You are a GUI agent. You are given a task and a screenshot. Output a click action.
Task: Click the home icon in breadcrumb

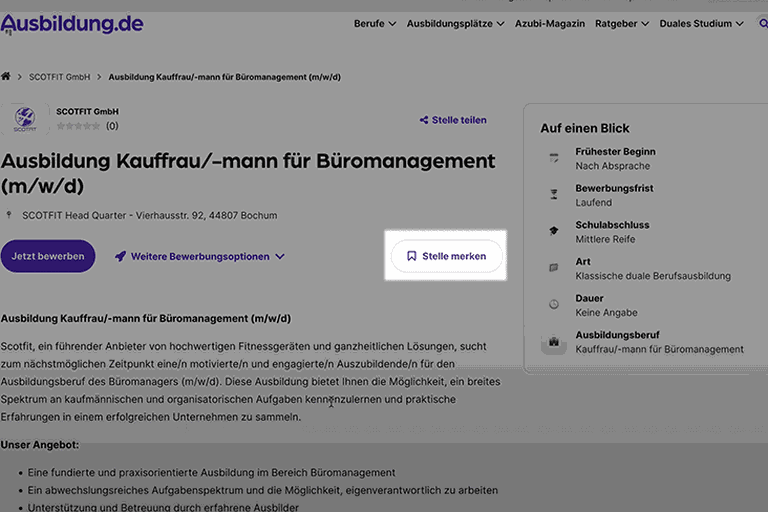(x=6, y=76)
